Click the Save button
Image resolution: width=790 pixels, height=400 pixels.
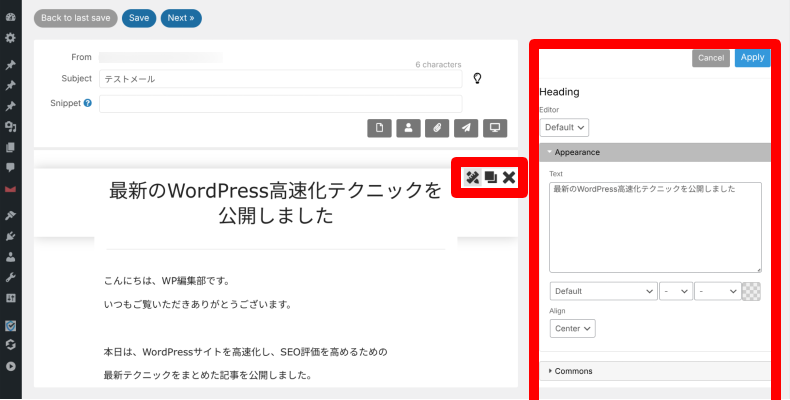pos(139,18)
